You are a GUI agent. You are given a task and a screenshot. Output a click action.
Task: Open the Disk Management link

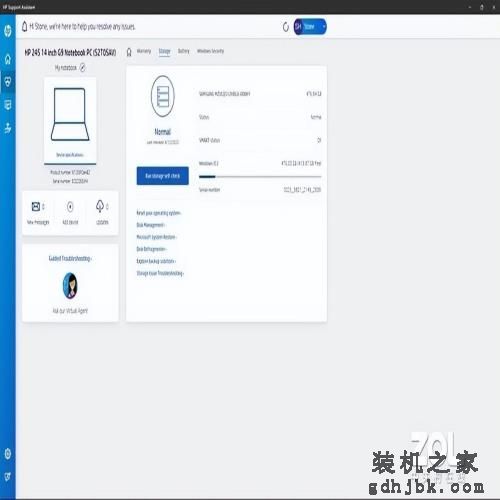click(x=151, y=225)
